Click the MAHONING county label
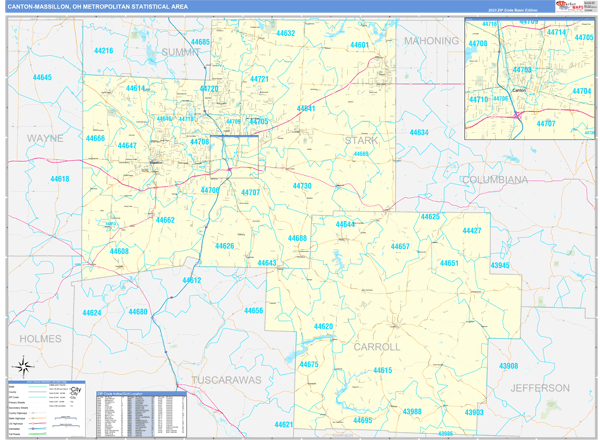 pos(431,42)
